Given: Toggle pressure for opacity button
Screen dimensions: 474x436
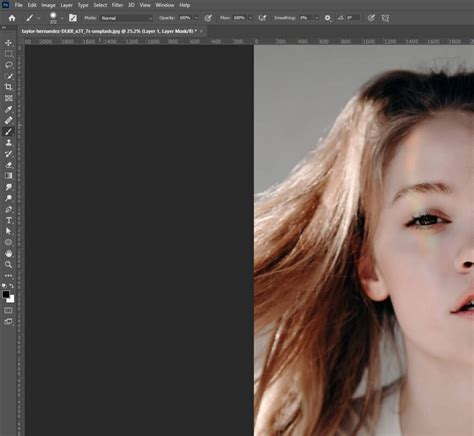Looking at the screenshot, I should coord(208,18).
